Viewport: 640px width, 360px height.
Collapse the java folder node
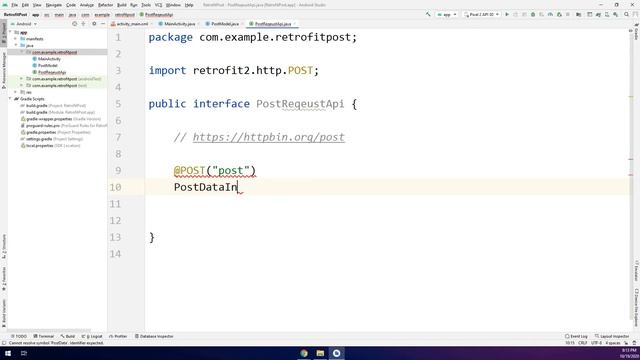(x=16, y=45)
